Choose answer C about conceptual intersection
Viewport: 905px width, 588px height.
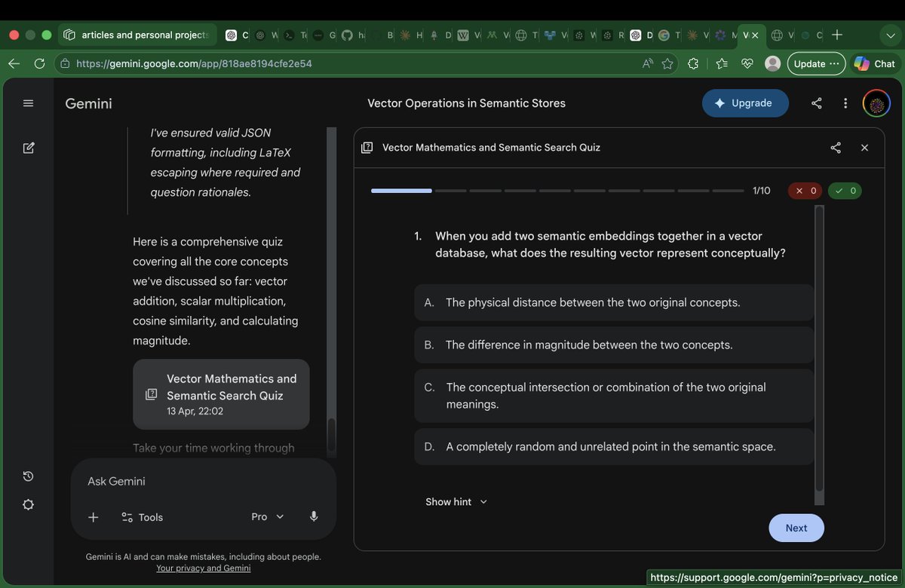point(614,396)
